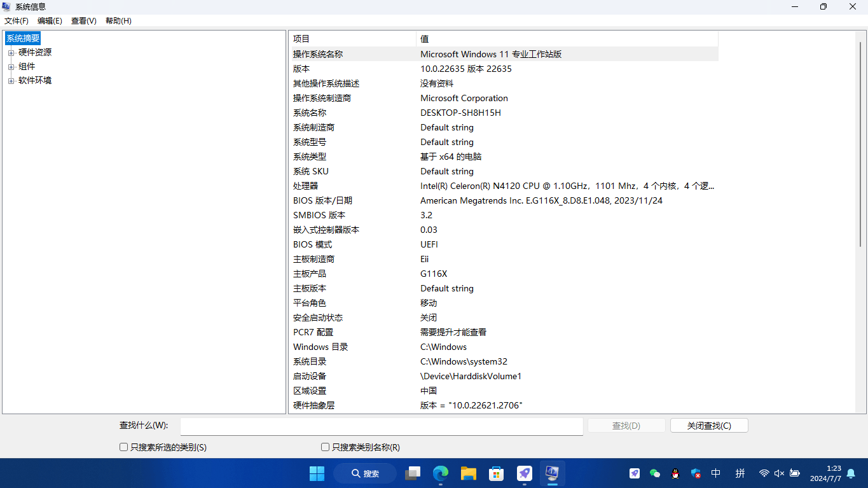Screen dimensions: 868x488
Task: Open the 编辑(E) menu
Action: point(50,20)
